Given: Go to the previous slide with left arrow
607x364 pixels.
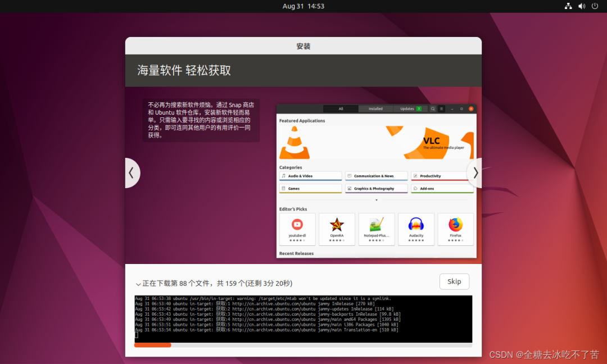Looking at the screenshot, I should [x=132, y=173].
